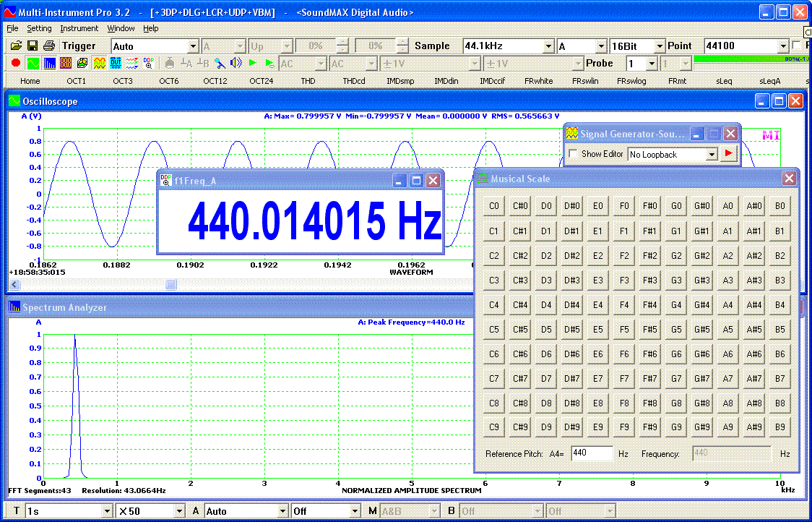812x522 pixels.
Task: Select the FRwhite panel setting
Action: pyautogui.click(x=539, y=81)
